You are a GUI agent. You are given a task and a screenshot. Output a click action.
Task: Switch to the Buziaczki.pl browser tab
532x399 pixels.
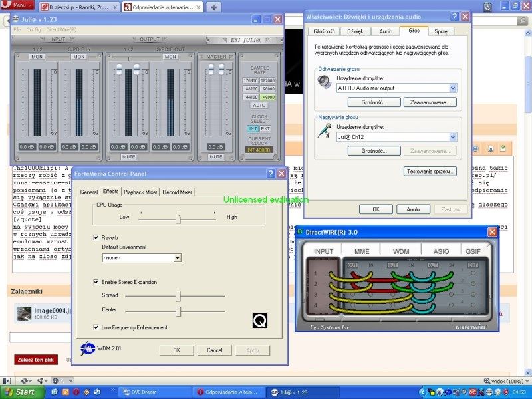pos(79,7)
